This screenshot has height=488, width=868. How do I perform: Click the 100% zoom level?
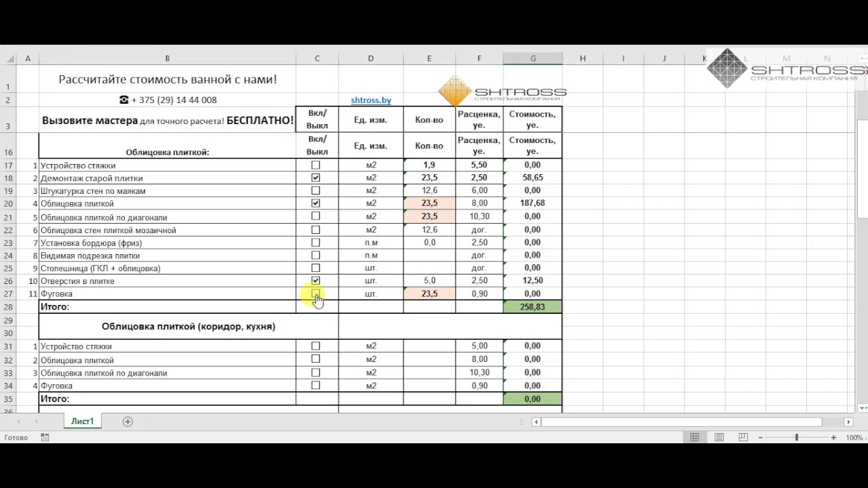(854, 438)
